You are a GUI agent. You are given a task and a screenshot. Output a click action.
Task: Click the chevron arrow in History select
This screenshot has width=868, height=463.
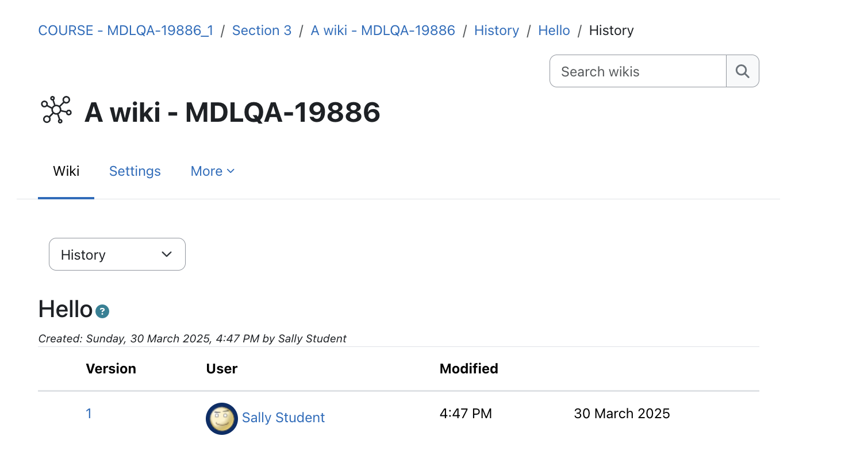click(167, 254)
